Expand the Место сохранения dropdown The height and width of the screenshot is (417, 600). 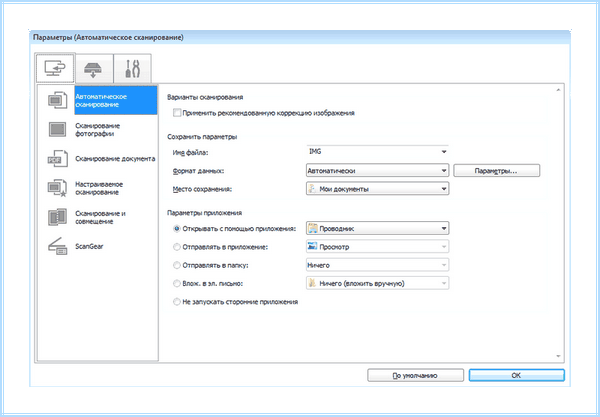click(377, 189)
